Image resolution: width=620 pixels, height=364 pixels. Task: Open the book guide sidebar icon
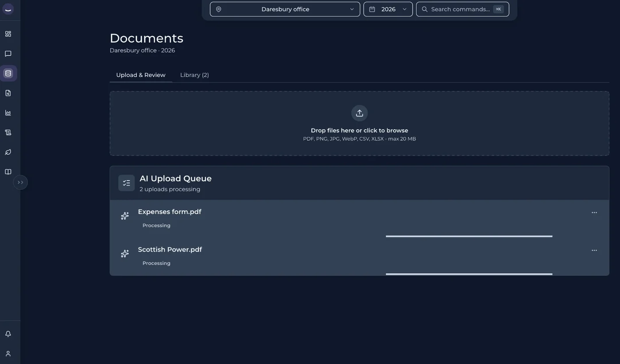pos(8,172)
